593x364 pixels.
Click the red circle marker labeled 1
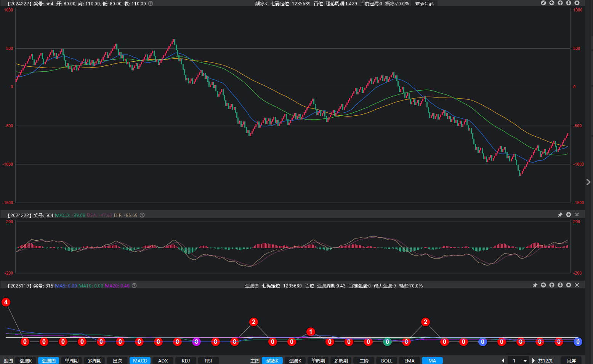point(311,332)
